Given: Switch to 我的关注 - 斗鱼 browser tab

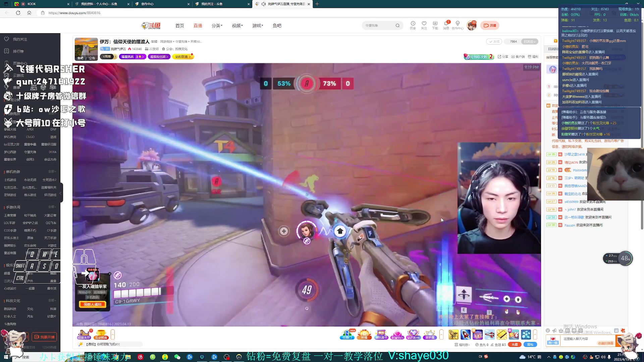Looking at the screenshot, I should point(220,4).
